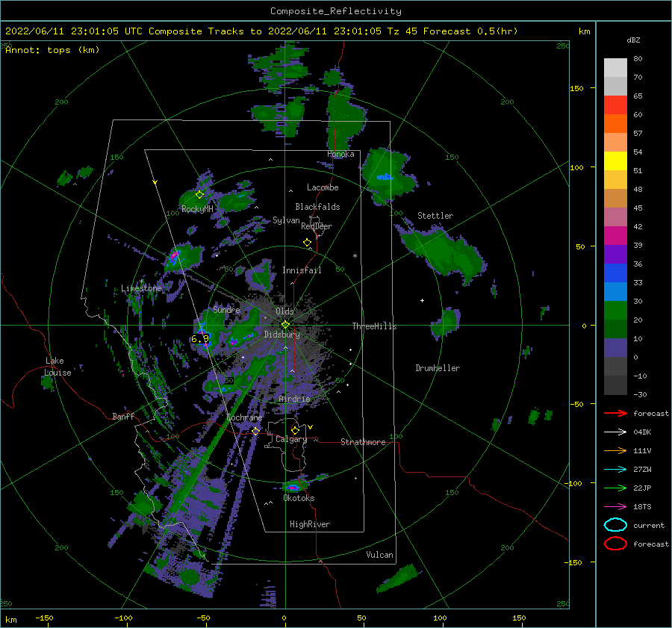Click the Sylvan label

pyautogui.click(x=286, y=220)
